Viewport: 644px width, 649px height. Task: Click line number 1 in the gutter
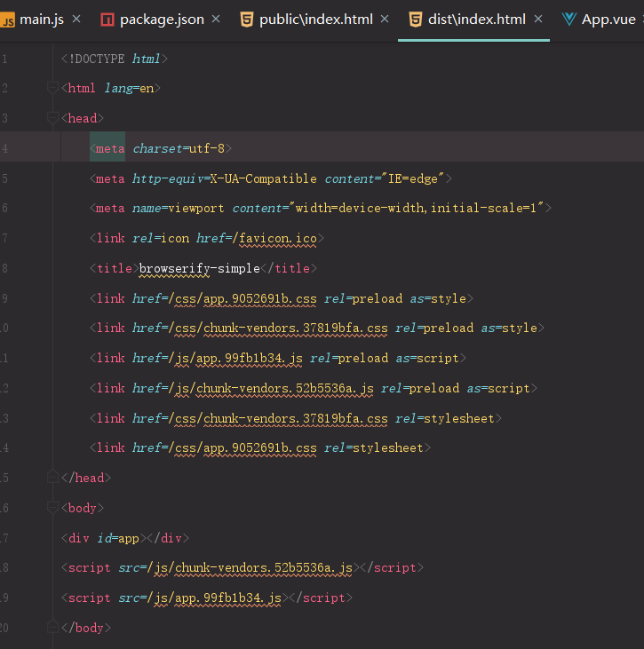point(4,59)
